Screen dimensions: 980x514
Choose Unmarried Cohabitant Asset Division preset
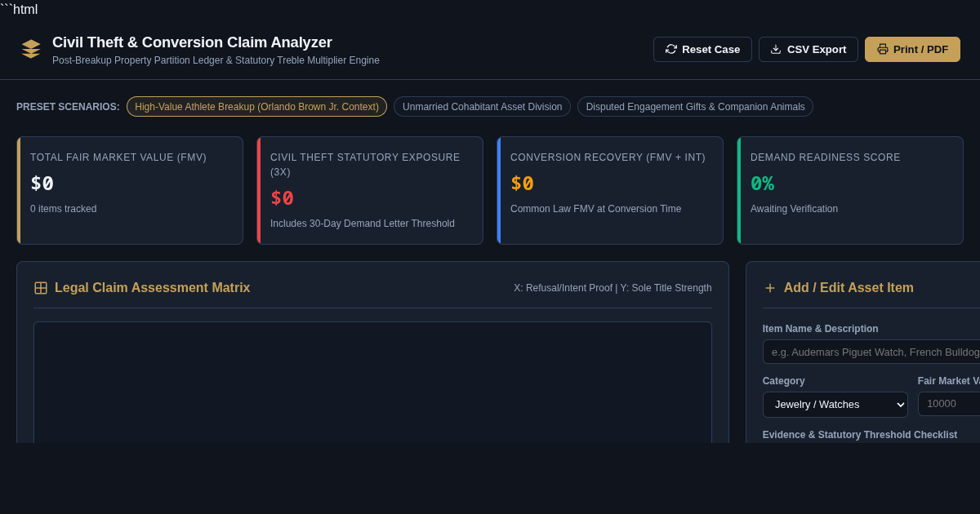coord(482,107)
